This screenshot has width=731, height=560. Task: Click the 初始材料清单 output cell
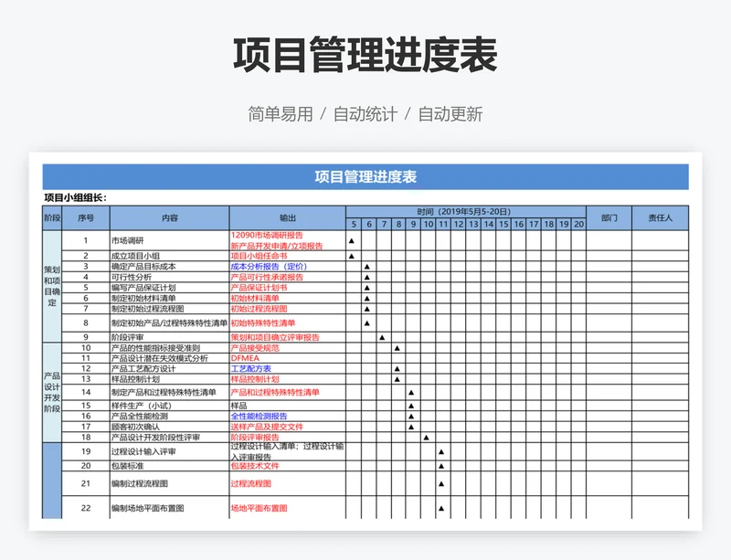pyautogui.click(x=288, y=299)
